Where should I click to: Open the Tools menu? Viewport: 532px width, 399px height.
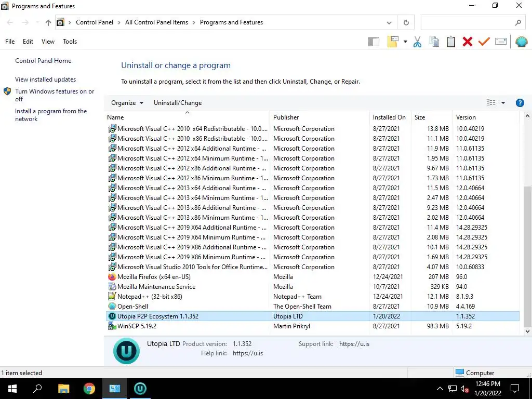70,42
